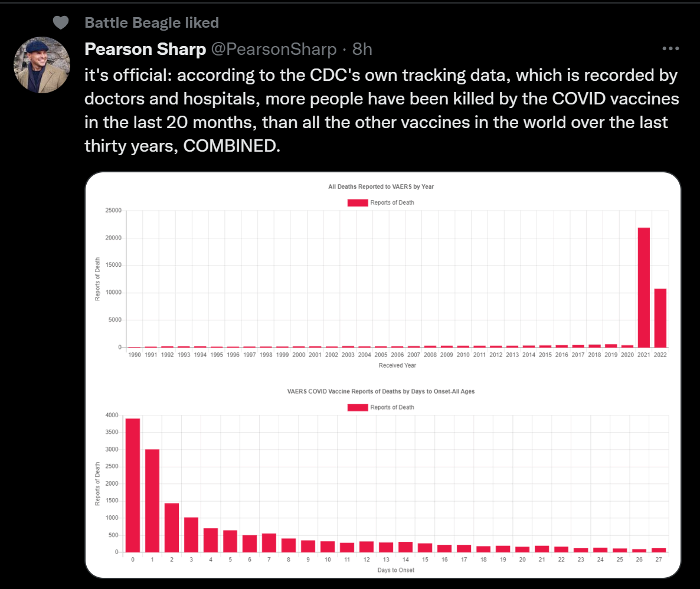Image resolution: width=700 pixels, height=589 pixels.
Task: Click the heart icon beside Battle Beagle liked
Action: (x=61, y=22)
